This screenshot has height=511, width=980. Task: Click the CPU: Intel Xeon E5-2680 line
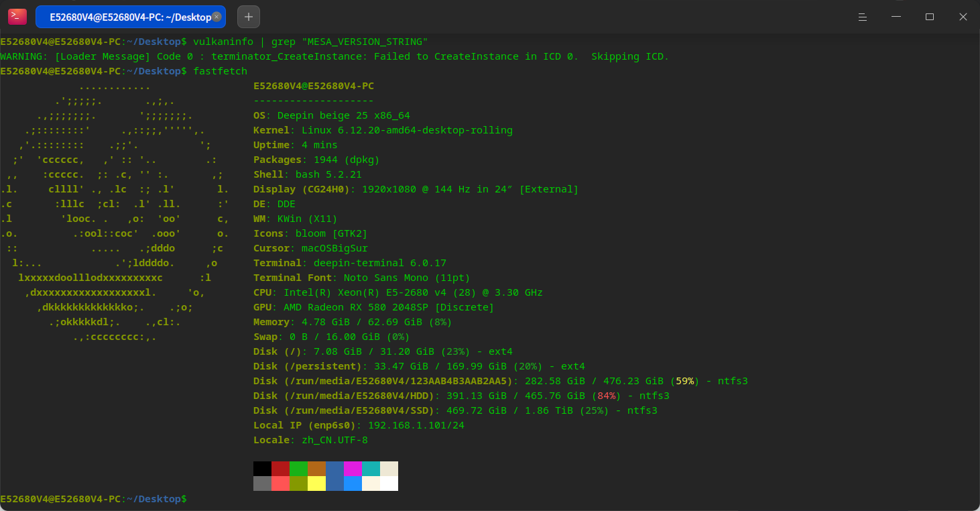[398, 292]
